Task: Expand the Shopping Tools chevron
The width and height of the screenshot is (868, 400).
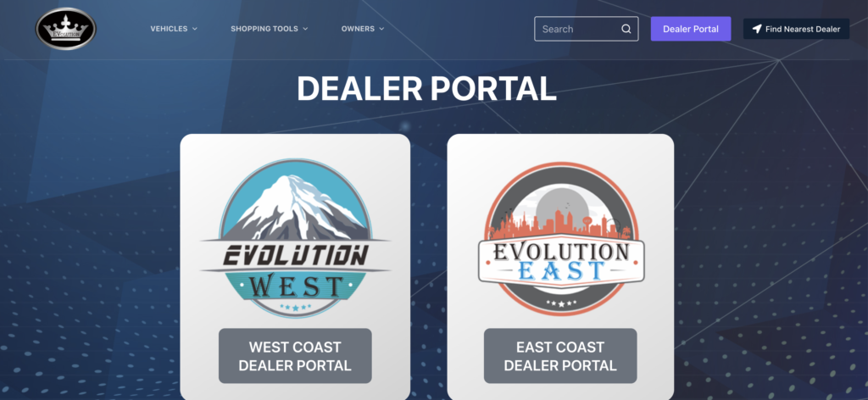Action: pos(305,29)
